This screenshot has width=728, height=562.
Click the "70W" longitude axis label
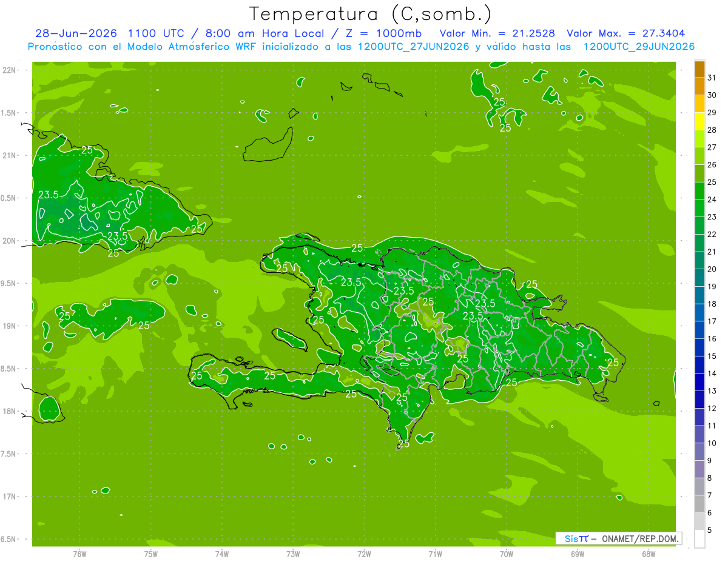coord(507,554)
